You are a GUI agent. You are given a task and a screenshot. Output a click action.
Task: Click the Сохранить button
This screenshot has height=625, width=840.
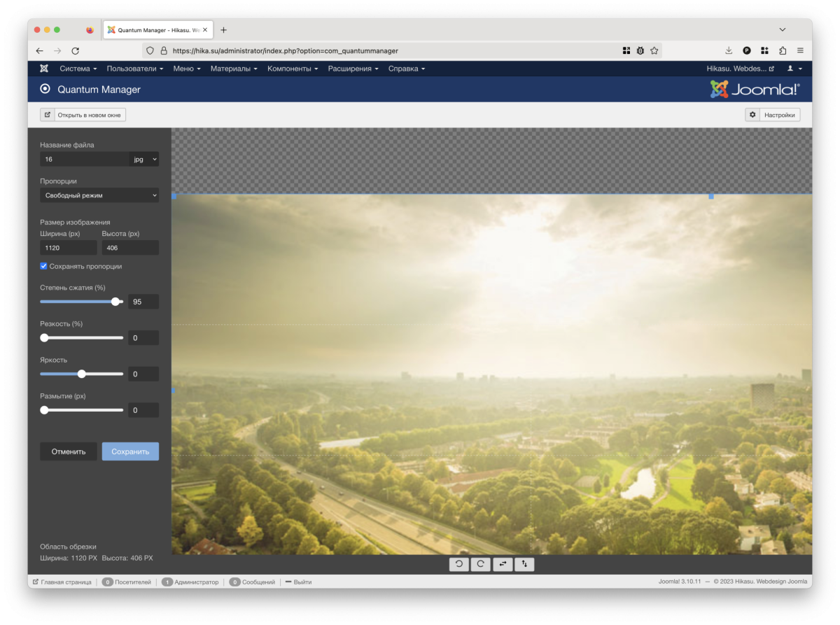pos(130,451)
